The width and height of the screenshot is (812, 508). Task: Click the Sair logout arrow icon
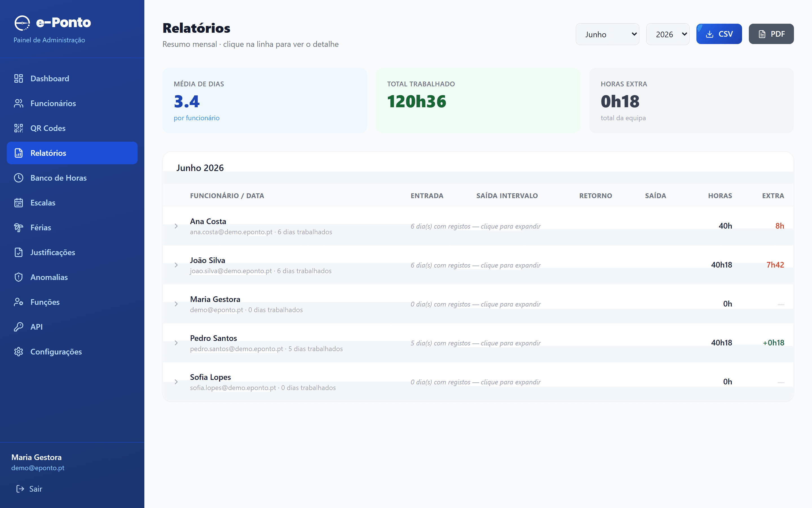[x=20, y=489]
